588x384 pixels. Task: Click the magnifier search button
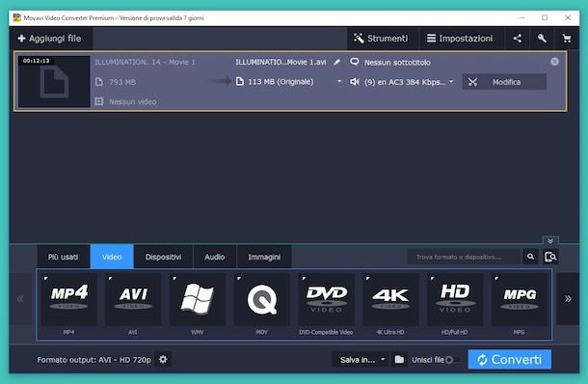(530, 257)
